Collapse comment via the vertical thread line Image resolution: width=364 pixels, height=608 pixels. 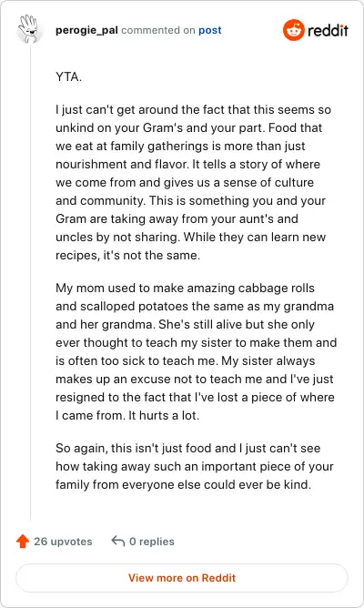pos(30,283)
